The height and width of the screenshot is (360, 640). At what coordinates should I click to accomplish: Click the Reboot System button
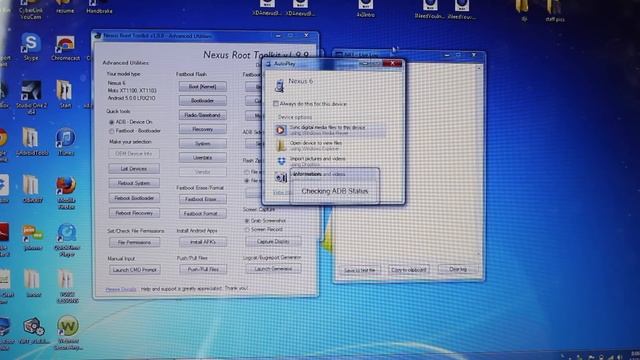[x=134, y=183]
